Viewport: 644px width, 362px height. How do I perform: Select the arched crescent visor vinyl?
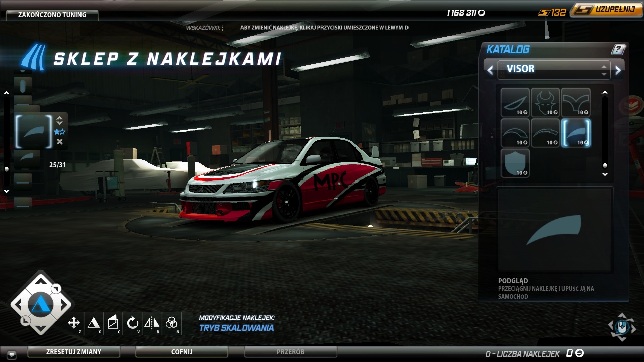point(515,133)
